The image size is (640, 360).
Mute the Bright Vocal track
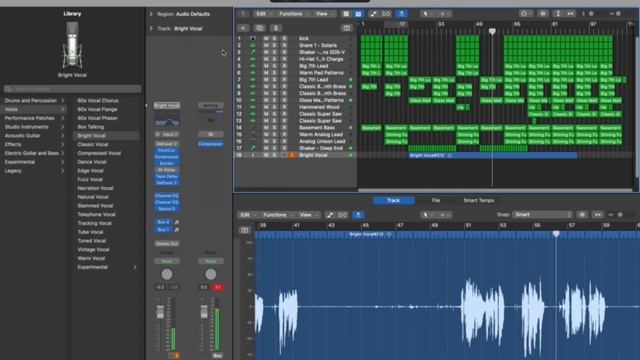pyautogui.click(x=266, y=155)
